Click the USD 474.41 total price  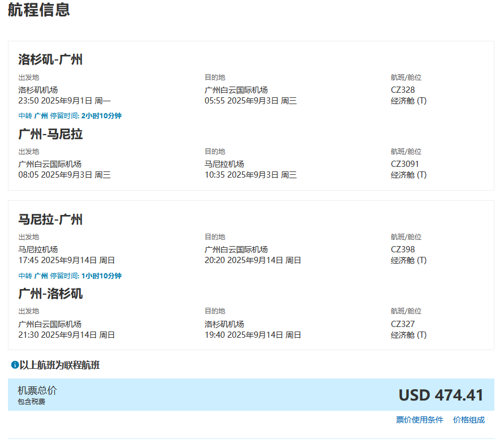coord(441,395)
